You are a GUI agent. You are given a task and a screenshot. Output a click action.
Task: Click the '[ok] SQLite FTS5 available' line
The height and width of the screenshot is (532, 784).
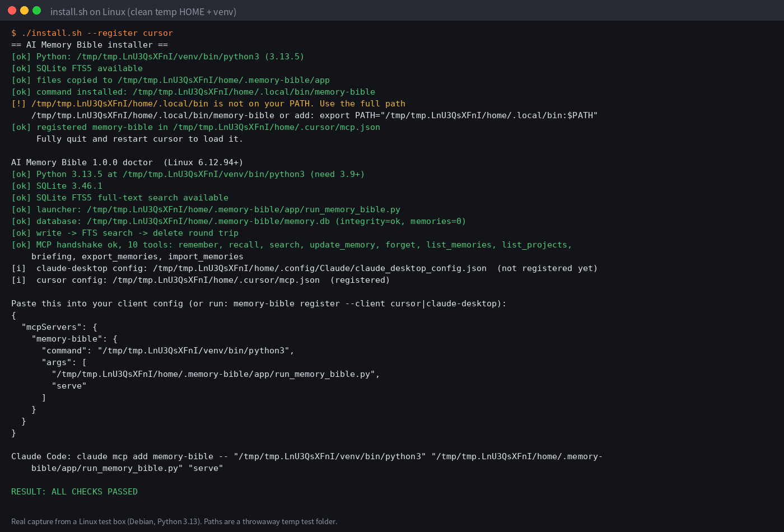pos(77,68)
